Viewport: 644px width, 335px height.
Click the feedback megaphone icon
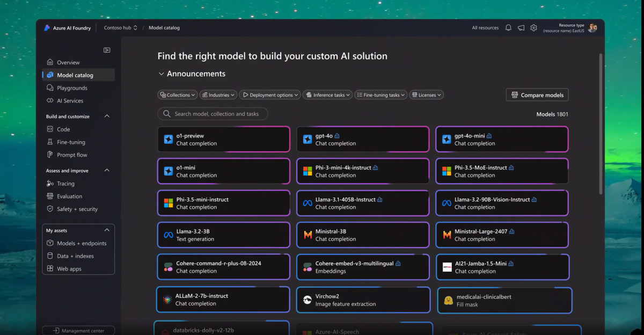point(521,28)
